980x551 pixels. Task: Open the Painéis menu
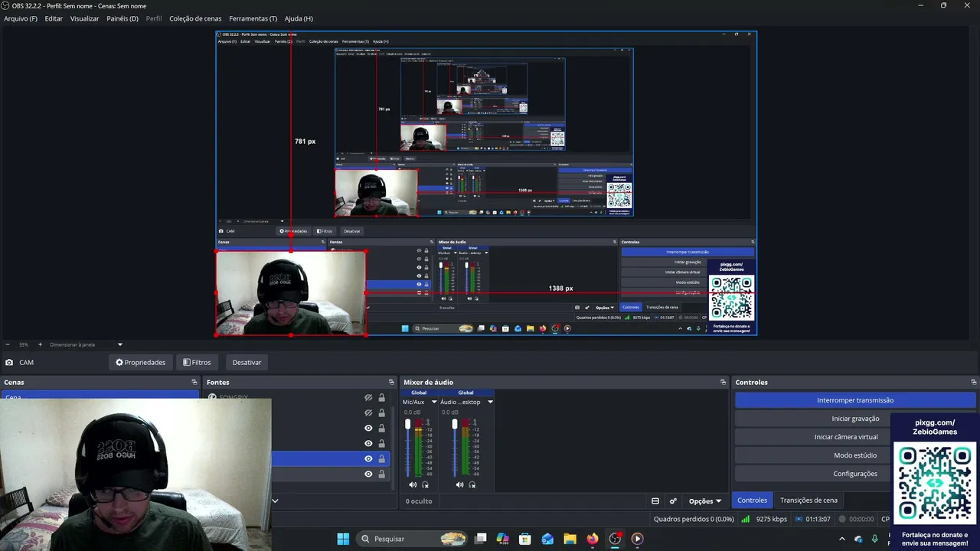pyautogui.click(x=122, y=18)
